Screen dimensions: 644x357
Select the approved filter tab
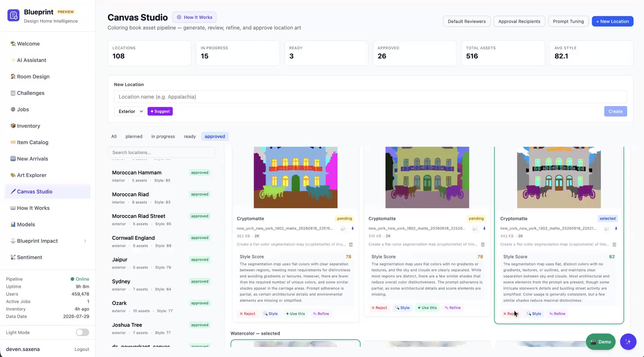(x=215, y=136)
